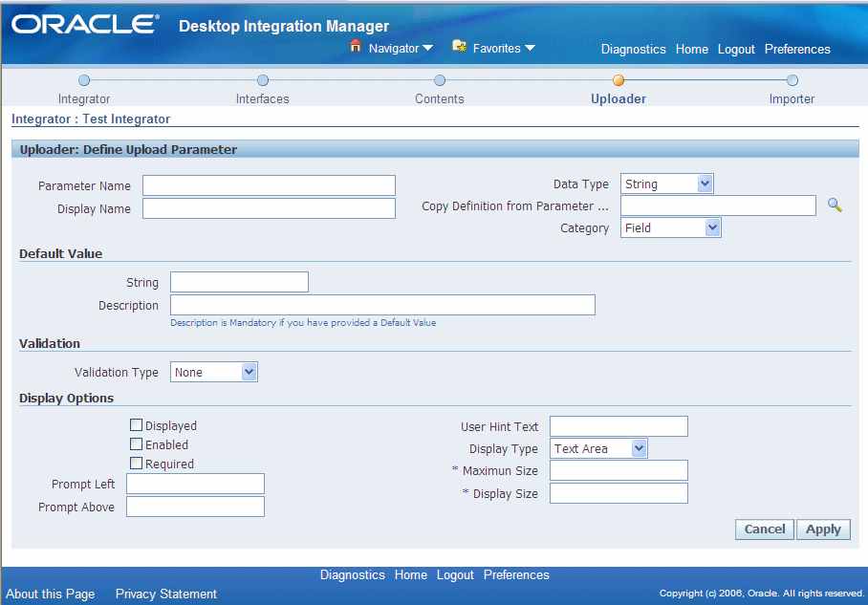Click the Importer step circle

792,80
